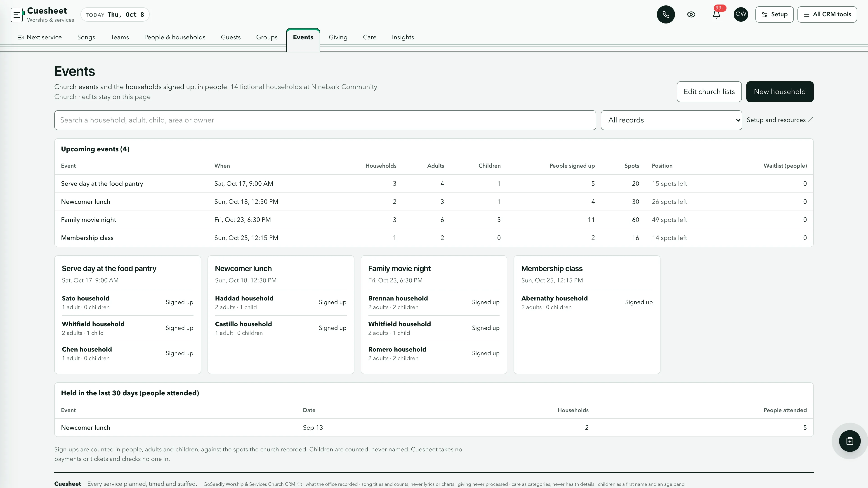Toggle the eye view icon
Viewport: 868px width, 488px height.
coord(691,14)
